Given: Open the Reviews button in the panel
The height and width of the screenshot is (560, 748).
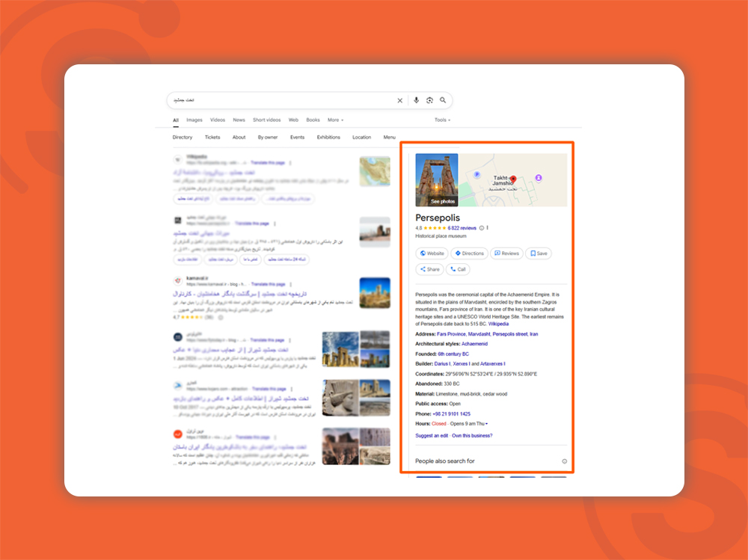Looking at the screenshot, I should (x=506, y=253).
